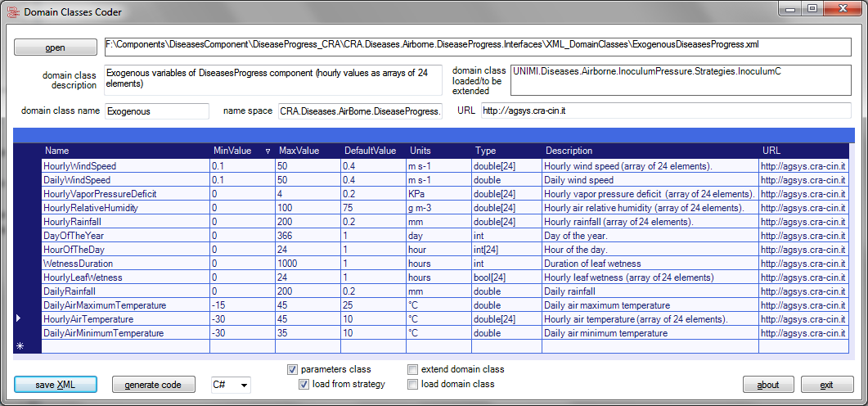Click the int[24] type cell
This screenshot has height=406, width=868.
point(506,250)
